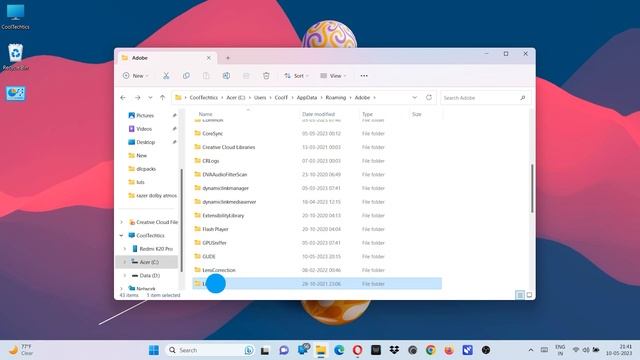Select the GUDE folder row
The height and width of the screenshot is (360, 640).
tap(317, 257)
